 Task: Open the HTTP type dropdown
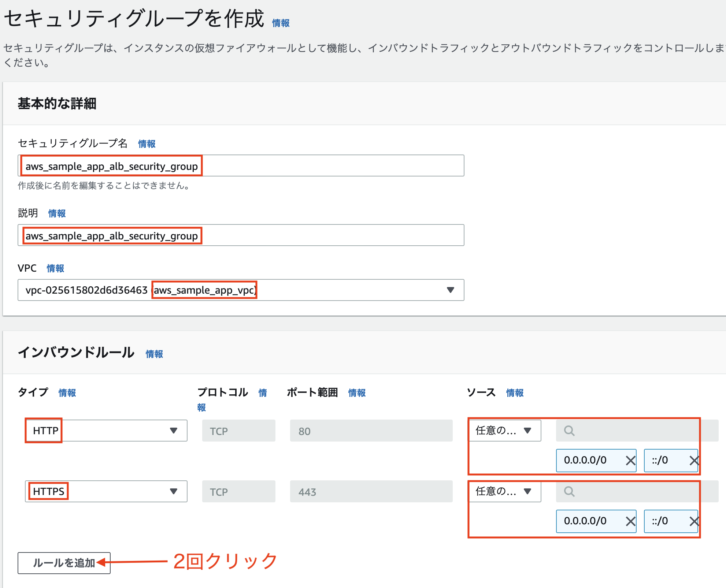[173, 431]
